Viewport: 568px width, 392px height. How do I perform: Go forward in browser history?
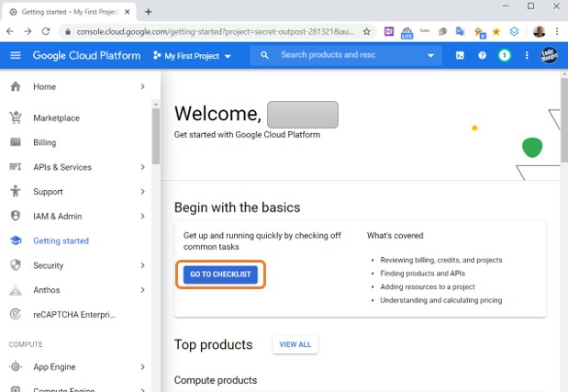coord(28,31)
